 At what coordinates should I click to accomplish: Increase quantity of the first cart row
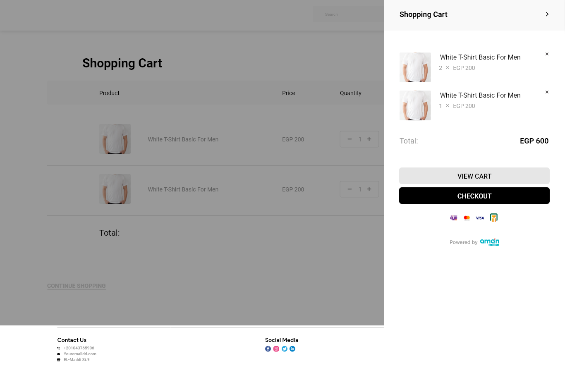(x=369, y=139)
